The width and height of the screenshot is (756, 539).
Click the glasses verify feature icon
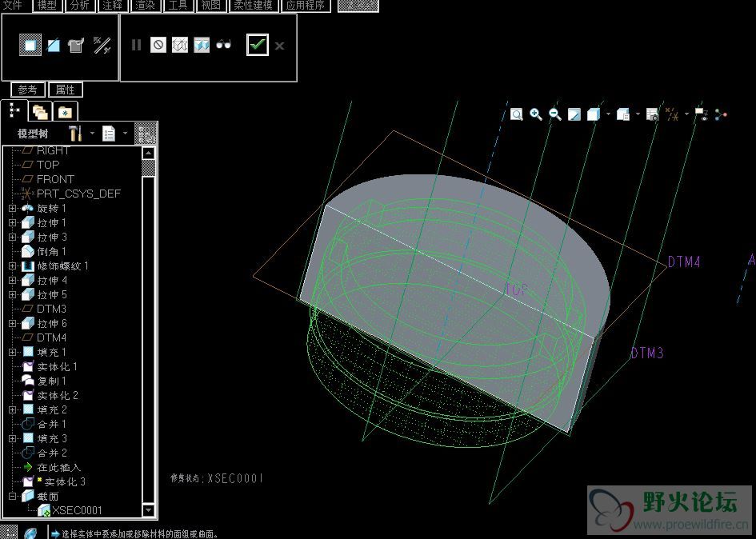(x=224, y=44)
